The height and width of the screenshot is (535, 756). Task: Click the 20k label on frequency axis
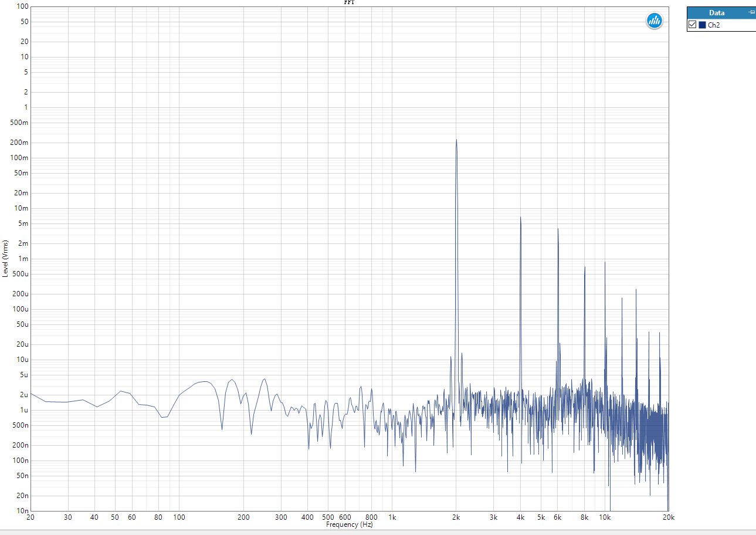[668, 517]
